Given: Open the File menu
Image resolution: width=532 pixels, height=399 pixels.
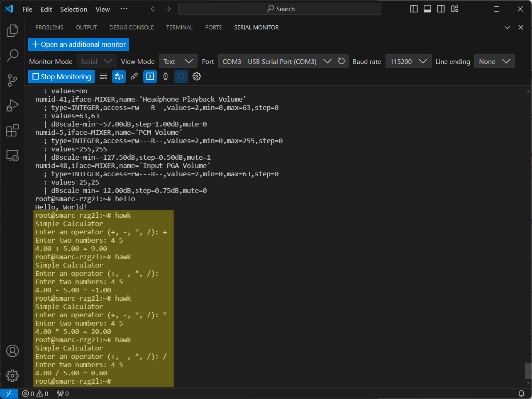Looking at the screenshot, I should pos(27,9).
